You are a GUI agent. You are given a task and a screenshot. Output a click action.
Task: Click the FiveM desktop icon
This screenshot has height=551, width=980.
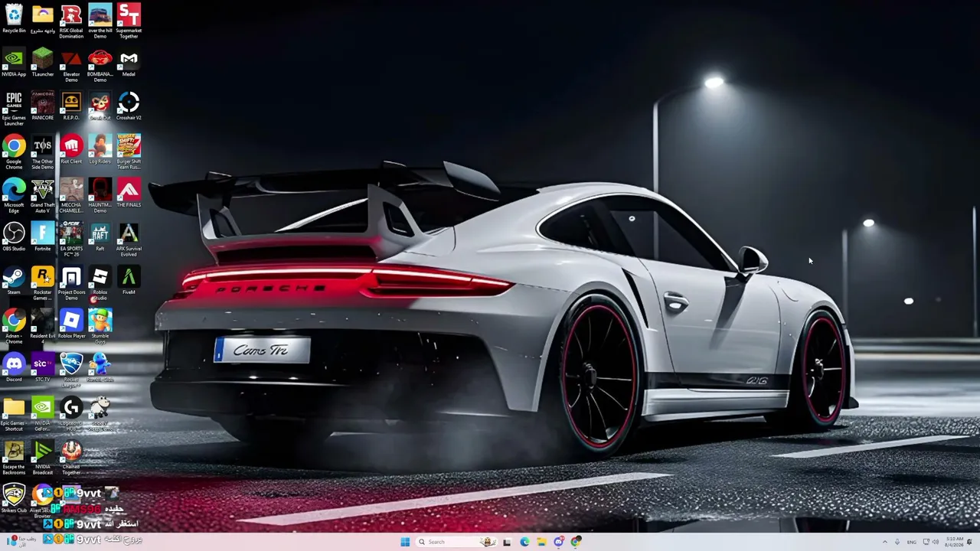point(129,281)
